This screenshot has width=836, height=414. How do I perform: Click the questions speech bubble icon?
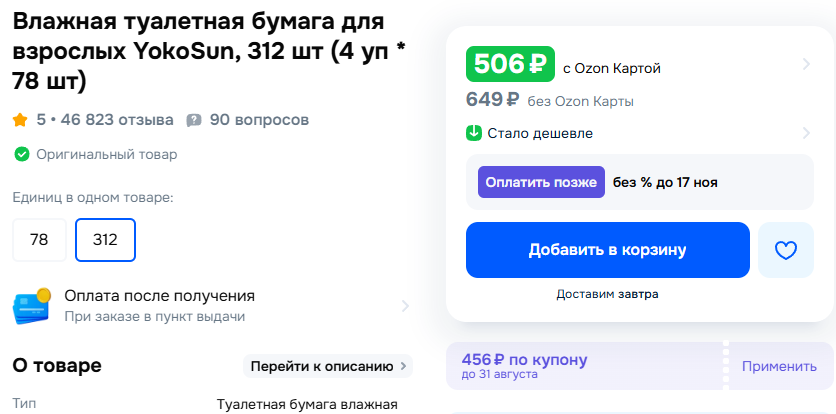pos(194,120)
